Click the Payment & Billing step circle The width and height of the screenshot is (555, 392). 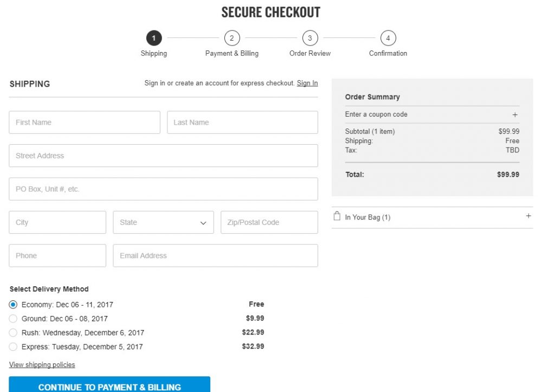tap(232, 38)
